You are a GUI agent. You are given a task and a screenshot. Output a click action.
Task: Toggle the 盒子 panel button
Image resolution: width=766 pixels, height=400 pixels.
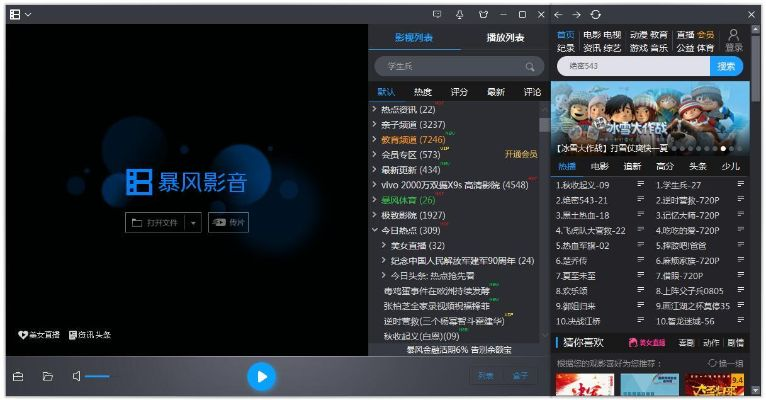tap(520, 377)
